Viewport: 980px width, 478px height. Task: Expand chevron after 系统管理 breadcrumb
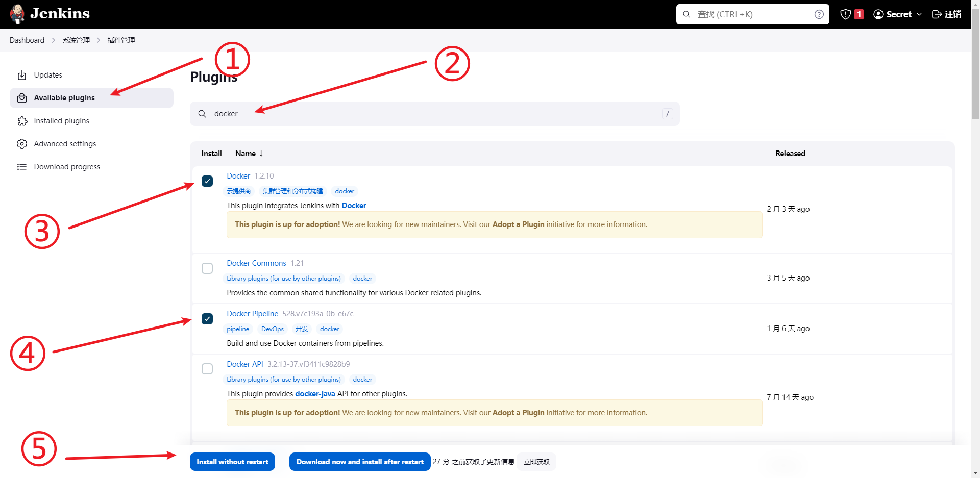99,40
